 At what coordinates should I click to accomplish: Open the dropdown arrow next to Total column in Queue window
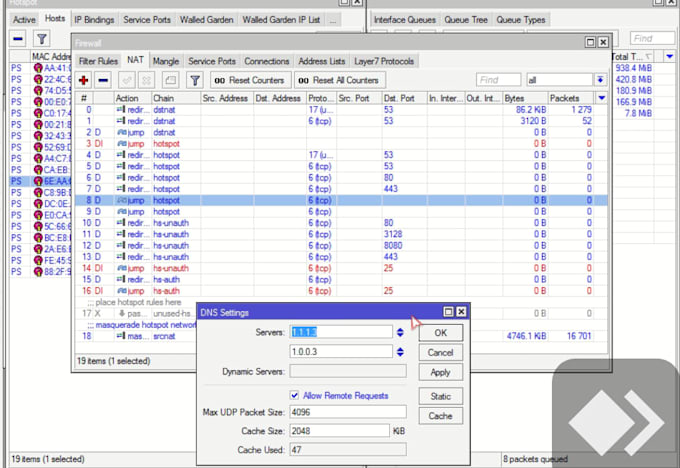(670, 56)
